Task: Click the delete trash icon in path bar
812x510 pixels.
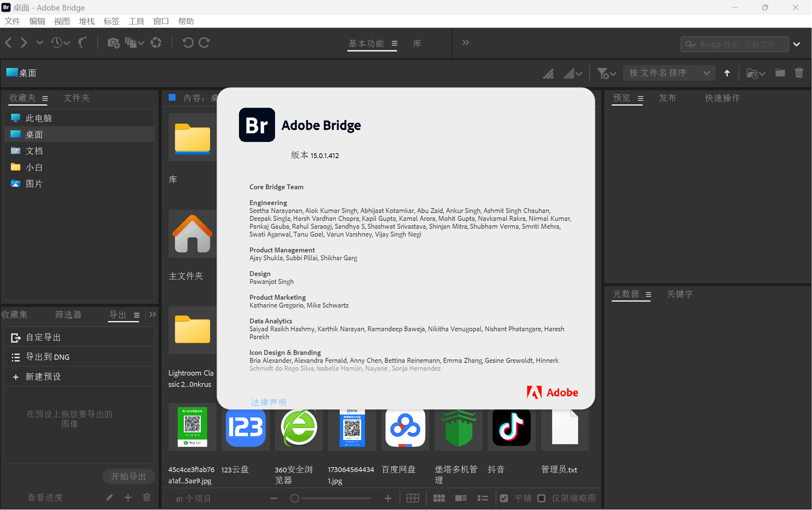Action: [799, 73]
